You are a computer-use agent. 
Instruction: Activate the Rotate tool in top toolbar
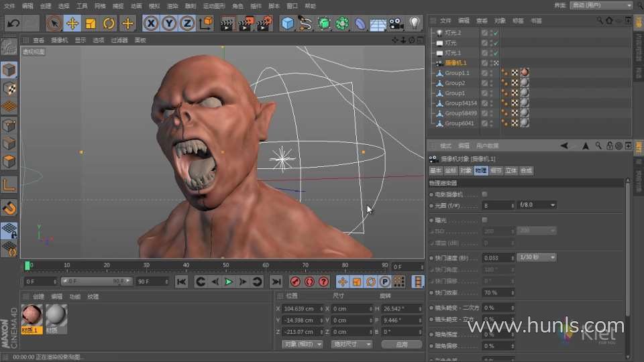point(109,23)
